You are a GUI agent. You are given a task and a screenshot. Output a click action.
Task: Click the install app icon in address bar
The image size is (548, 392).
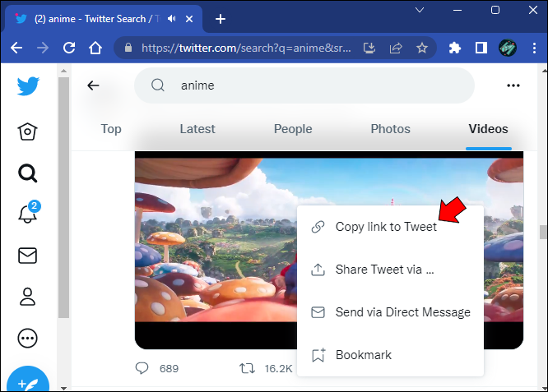369,48
